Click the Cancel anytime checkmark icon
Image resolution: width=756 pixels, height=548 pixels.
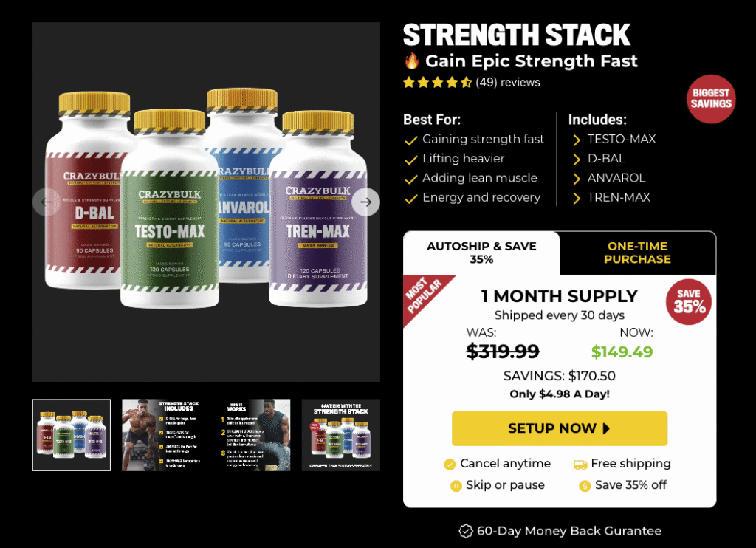click(450, 464)
